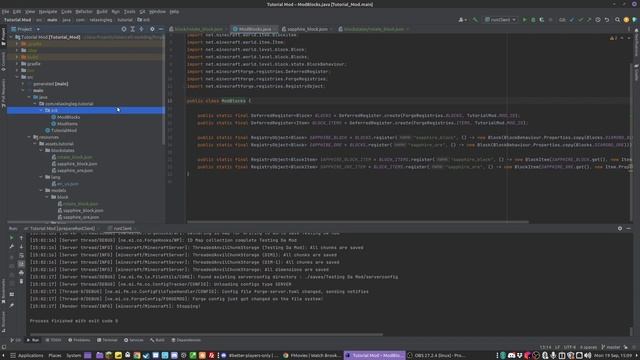Open the Help menu
Image resolution: width=640 pixels, height=360 pixels.
coord(174,12)
